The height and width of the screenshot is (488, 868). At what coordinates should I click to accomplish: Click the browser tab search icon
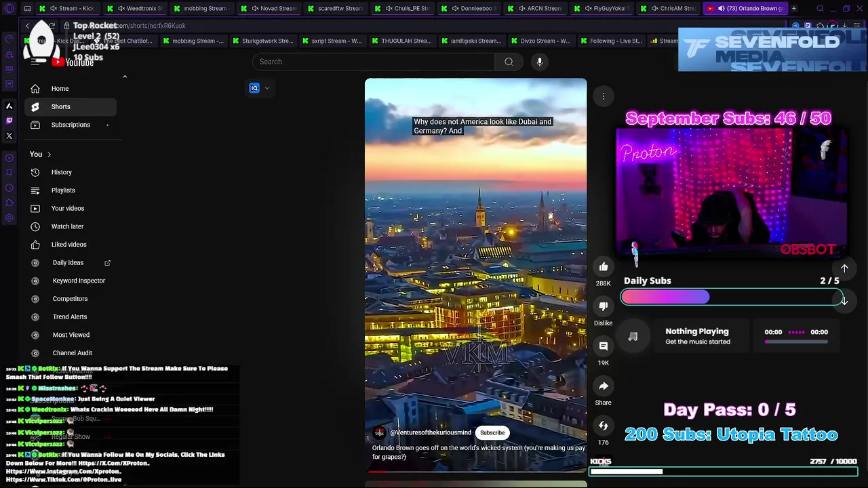point(820,8)
